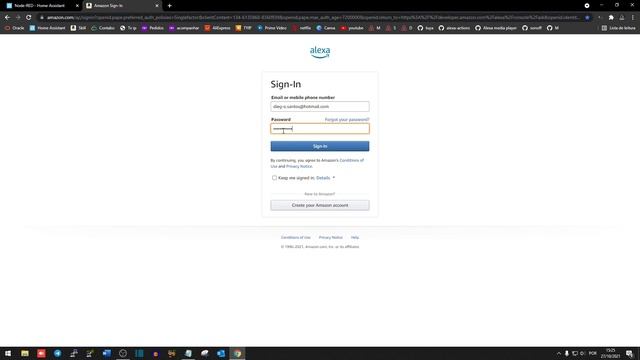The height and width of the screenshot is (360, 640).
Task: Open Telegram from the taskbar
Action: [x=58, y=353]
